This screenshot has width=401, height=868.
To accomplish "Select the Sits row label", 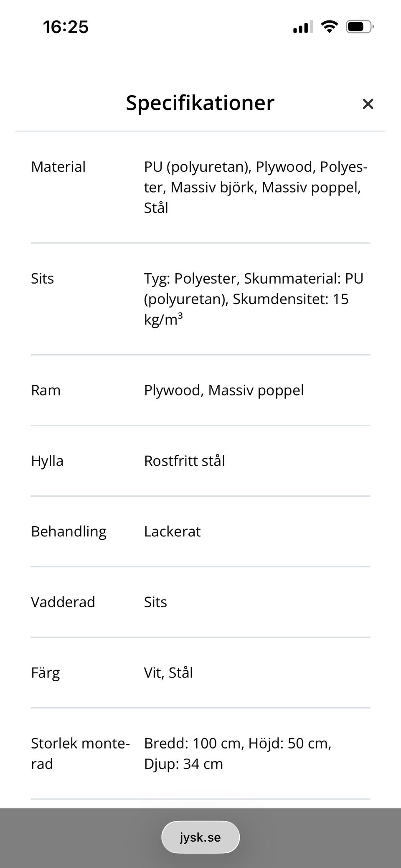I will click(42, 278).
